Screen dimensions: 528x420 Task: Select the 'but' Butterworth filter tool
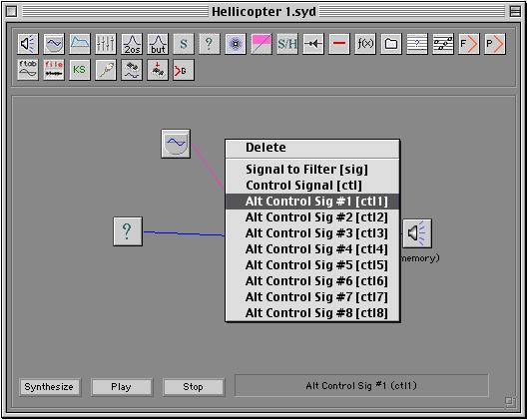tap(158, 44)
